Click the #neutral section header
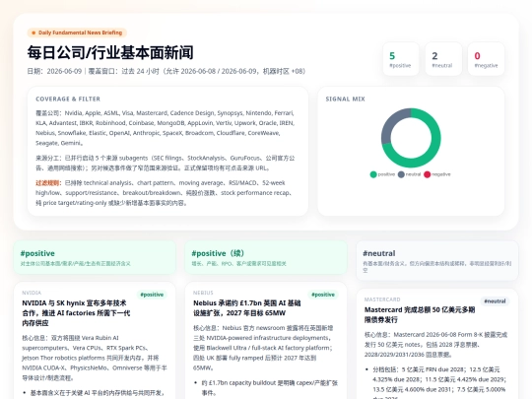The height and width of the screenshot is (399, 532). point(437,261)
